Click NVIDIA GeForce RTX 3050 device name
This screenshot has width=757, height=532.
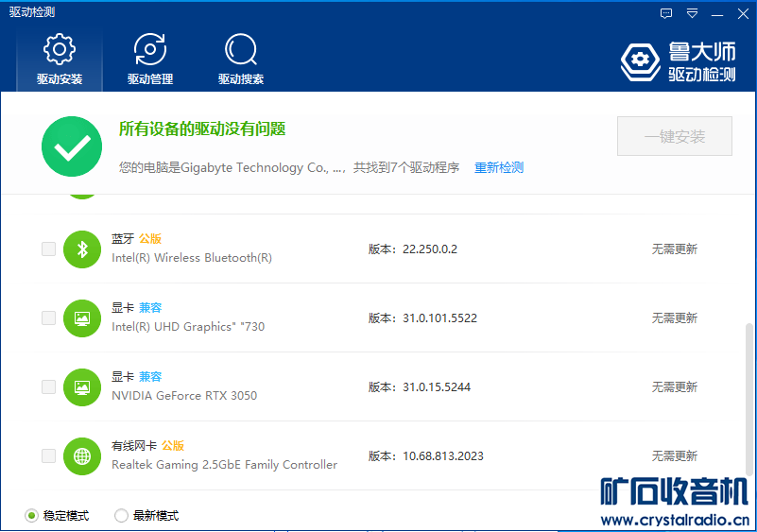tap(184, 396)
